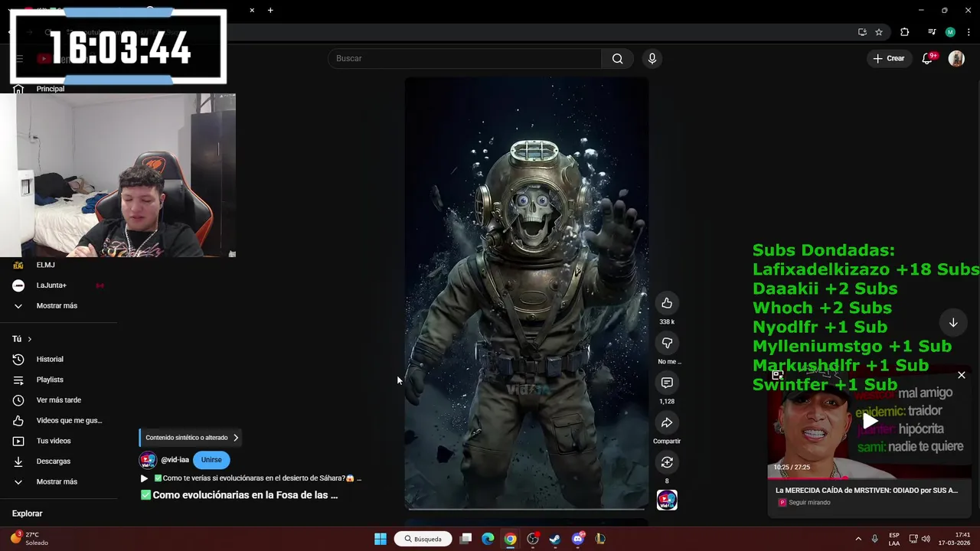Viewport: 980px width, 551px height.
Task: Launch Microsoft Edge from taskbar
Action: [488, 539]
